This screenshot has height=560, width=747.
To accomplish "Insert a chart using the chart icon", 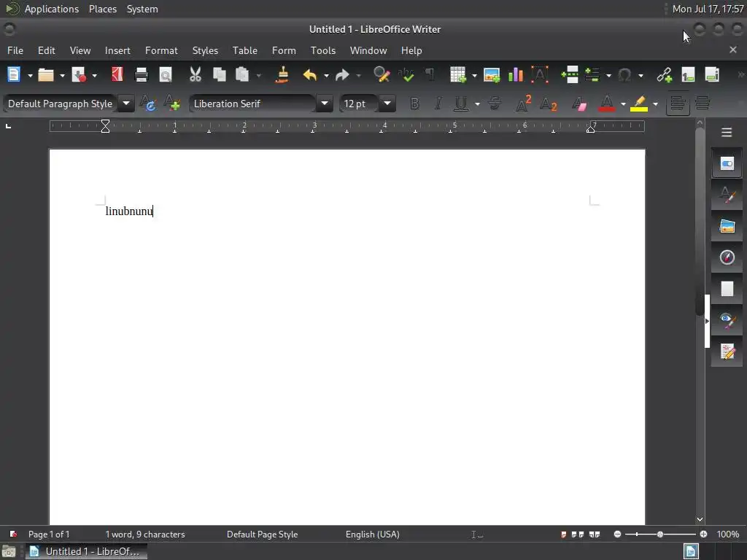I will (x=516, y=75).
